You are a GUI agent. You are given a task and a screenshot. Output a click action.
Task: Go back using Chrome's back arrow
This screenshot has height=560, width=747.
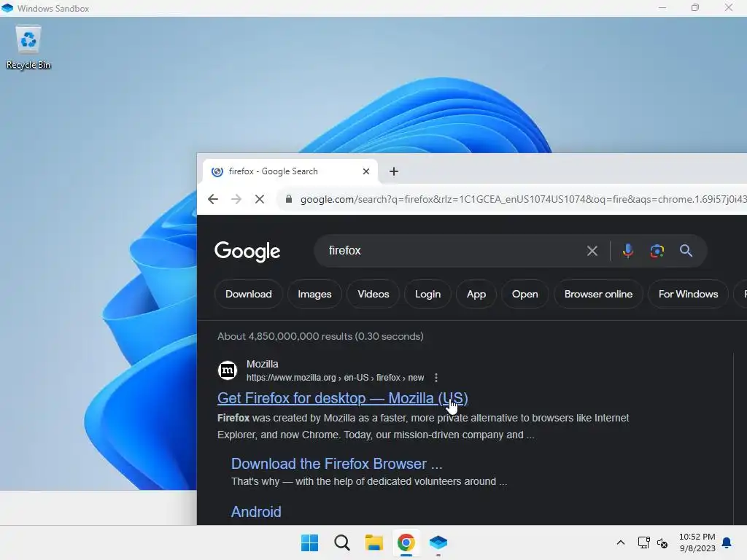(213, 199)
